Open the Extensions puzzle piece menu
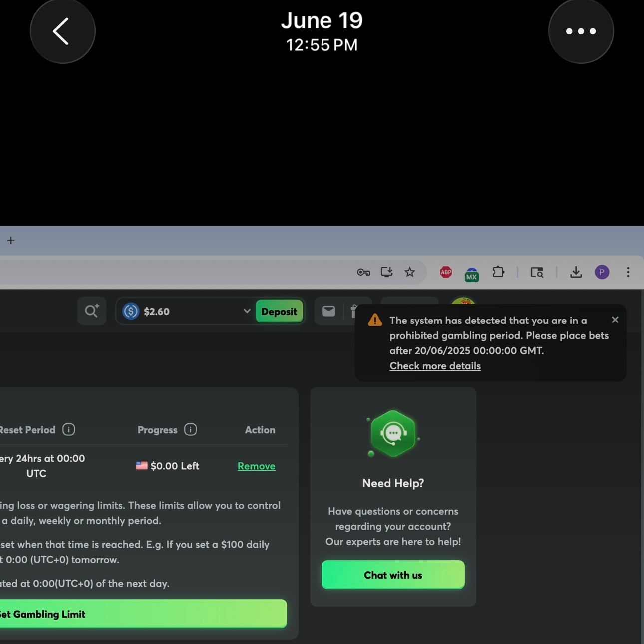 coord(498,272)
